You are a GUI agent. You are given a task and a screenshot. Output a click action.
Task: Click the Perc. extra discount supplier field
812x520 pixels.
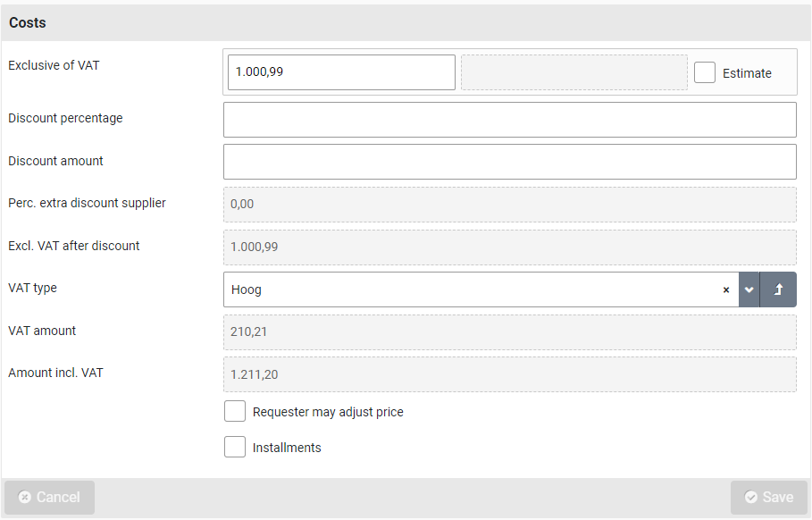coord(509,205)
